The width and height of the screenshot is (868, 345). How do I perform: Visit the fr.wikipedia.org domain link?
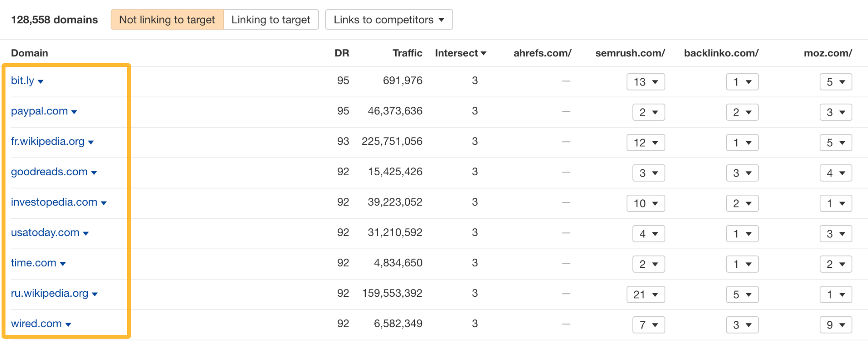(47, 141)
